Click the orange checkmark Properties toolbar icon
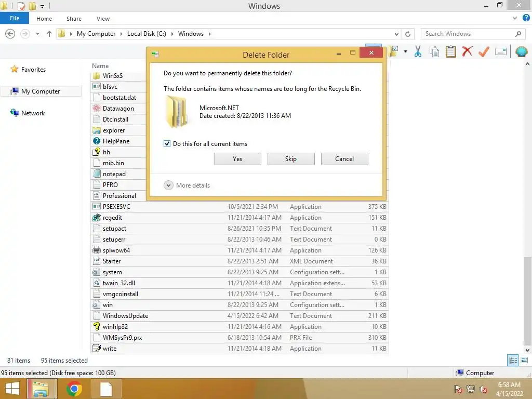Image resolution: width=532 pixels, height=399 pixels. [x=484, y=51]
